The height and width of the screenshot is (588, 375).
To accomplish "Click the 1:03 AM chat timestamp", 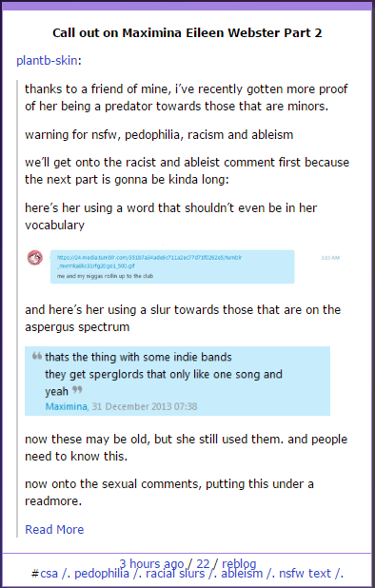I will point(330,258).
